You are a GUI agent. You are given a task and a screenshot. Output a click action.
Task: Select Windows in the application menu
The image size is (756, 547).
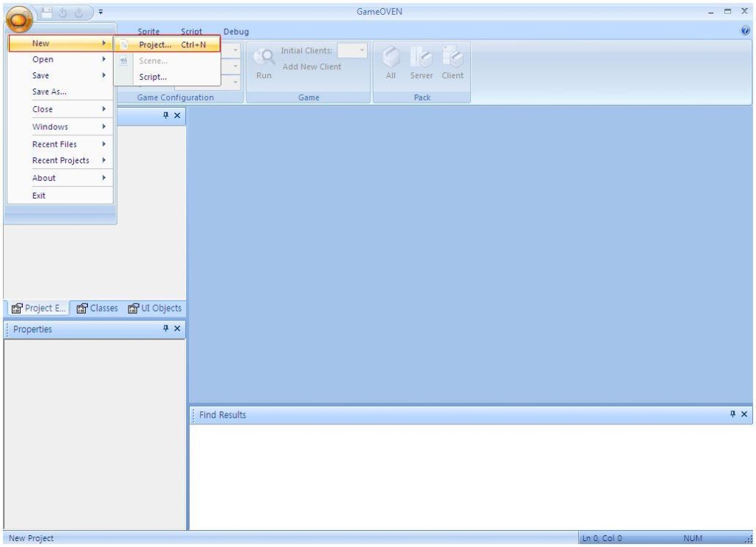61,127
